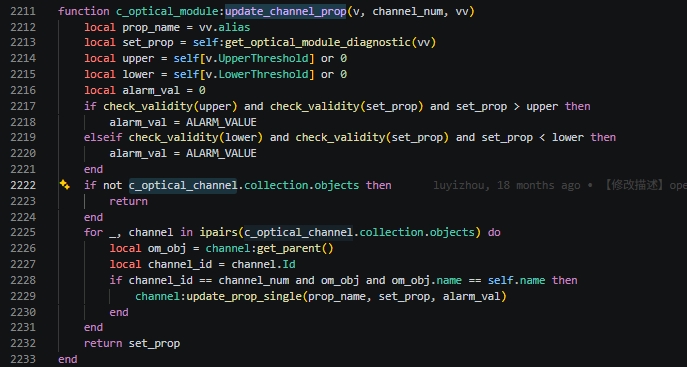Click the highlighted update_channel_prop function name
The image size is (687, 367).
tap(286, 11)
